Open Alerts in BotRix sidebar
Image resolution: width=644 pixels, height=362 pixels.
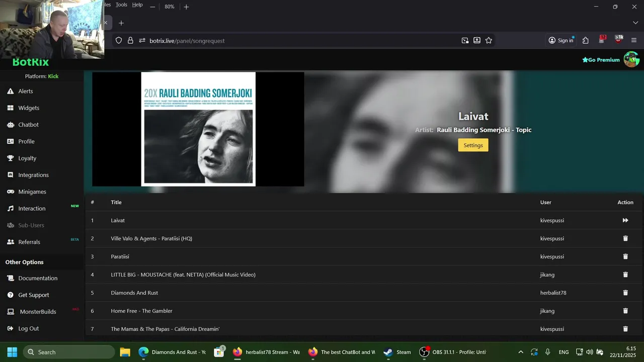[x=26, y=91]
